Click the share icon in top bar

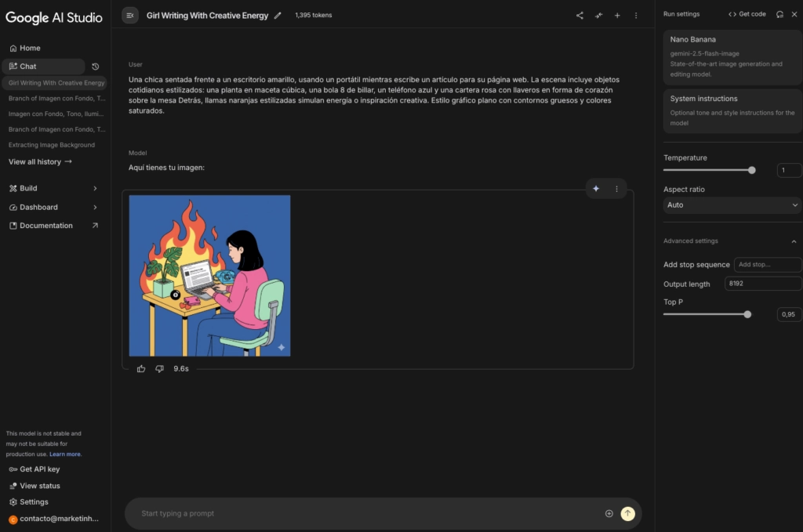tap(580, 16)
